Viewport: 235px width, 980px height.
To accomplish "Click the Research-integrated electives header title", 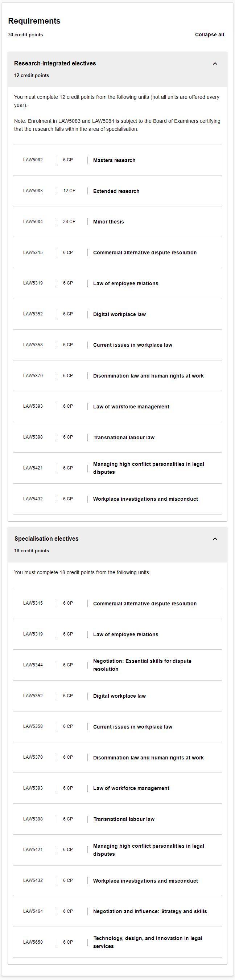I will [x=55, y=64].
